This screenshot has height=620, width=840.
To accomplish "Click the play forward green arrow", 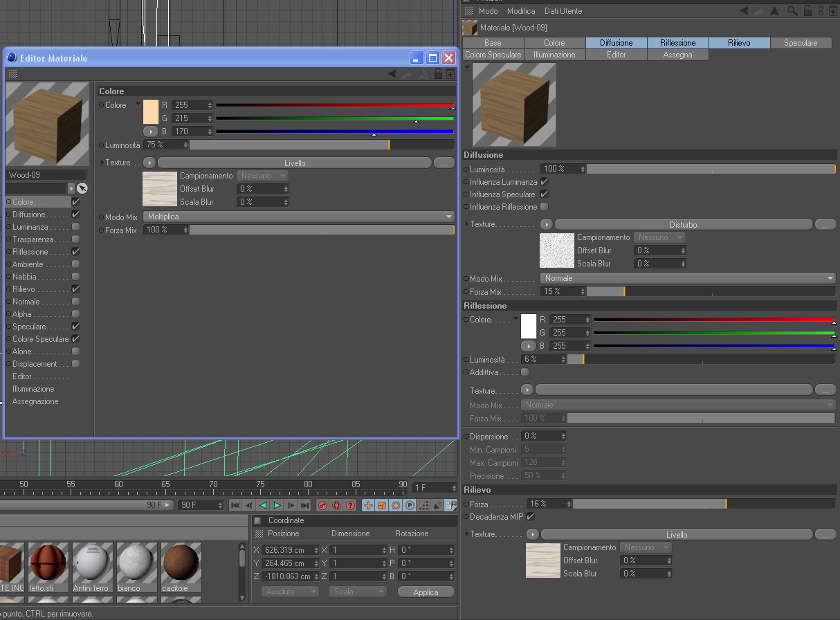I will [x=277, y=506].
